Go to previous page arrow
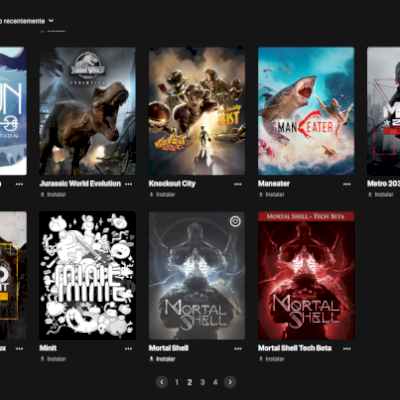 coord(162,382)
